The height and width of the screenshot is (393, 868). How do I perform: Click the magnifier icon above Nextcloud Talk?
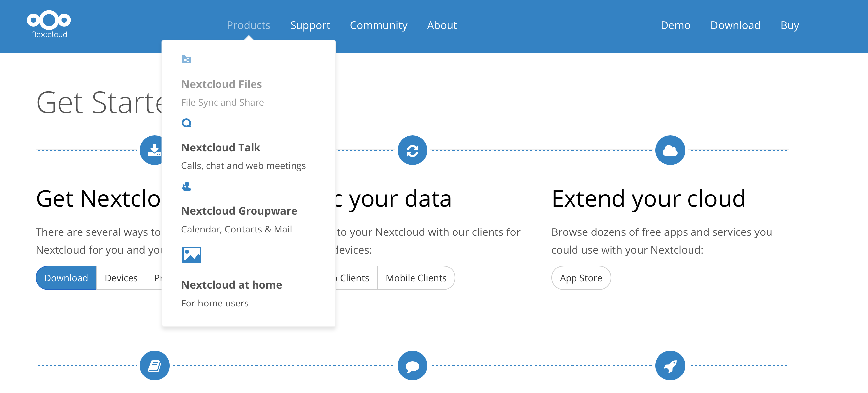(x=187, y=123)
